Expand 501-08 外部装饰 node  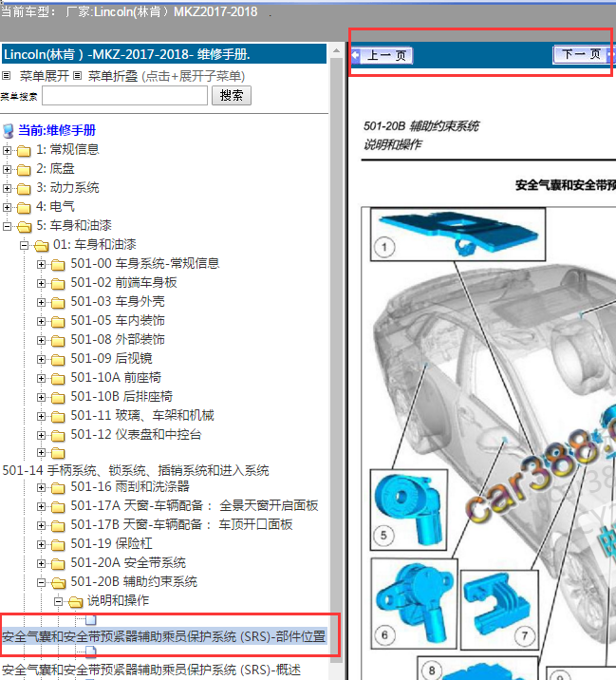[41, 340]
